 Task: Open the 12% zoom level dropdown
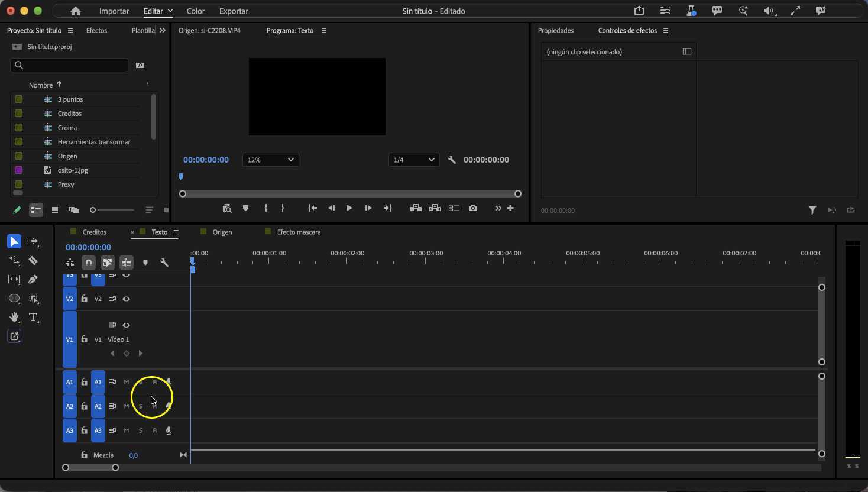coord(270,160)
